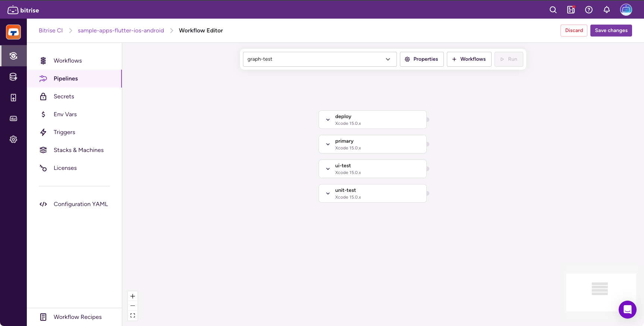Expand the unit-test workflow card

[328, 193]
